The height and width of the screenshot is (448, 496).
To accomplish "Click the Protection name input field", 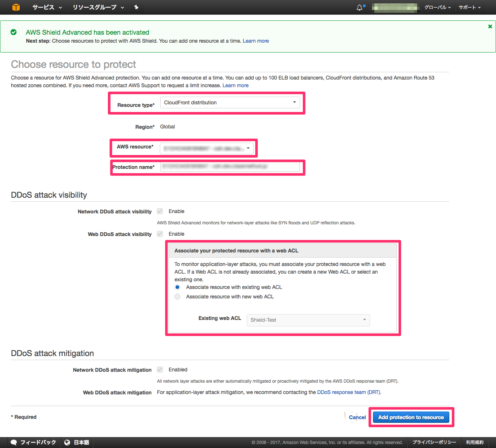I will point(230,166).
